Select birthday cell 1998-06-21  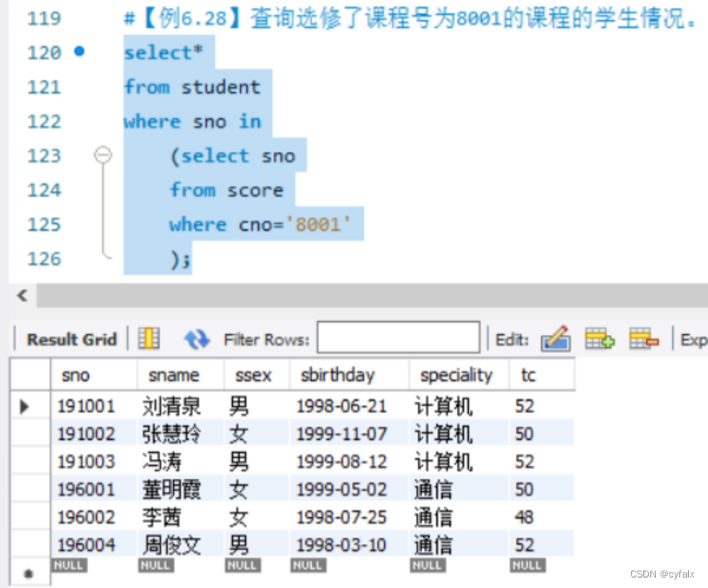coord(349,406)
